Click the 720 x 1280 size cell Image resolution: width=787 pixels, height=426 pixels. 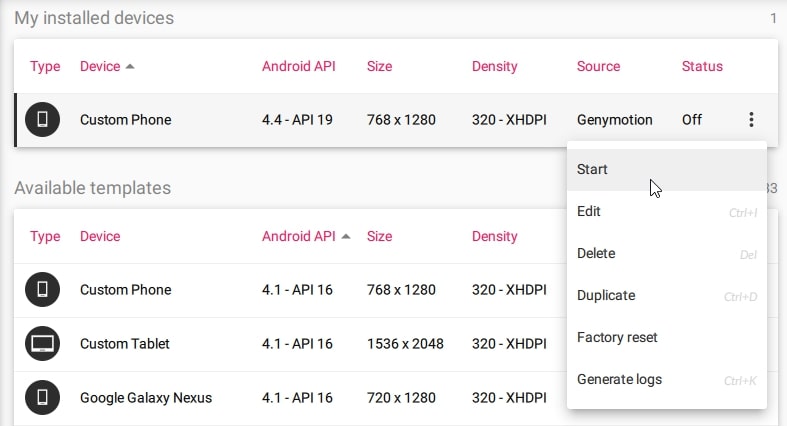coord(401,398)
